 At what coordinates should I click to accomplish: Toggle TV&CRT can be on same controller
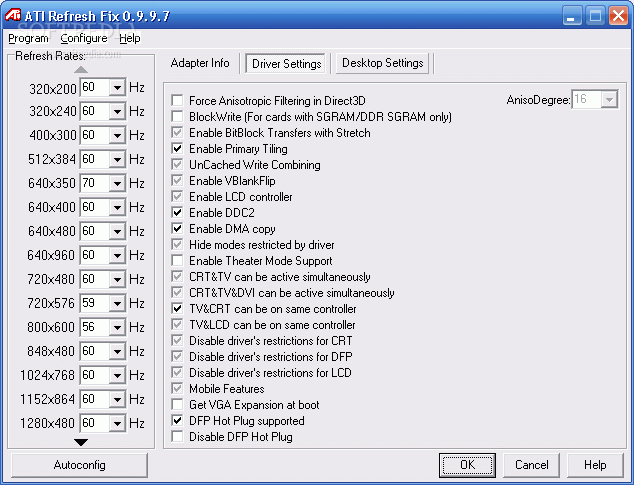point(177,309)
